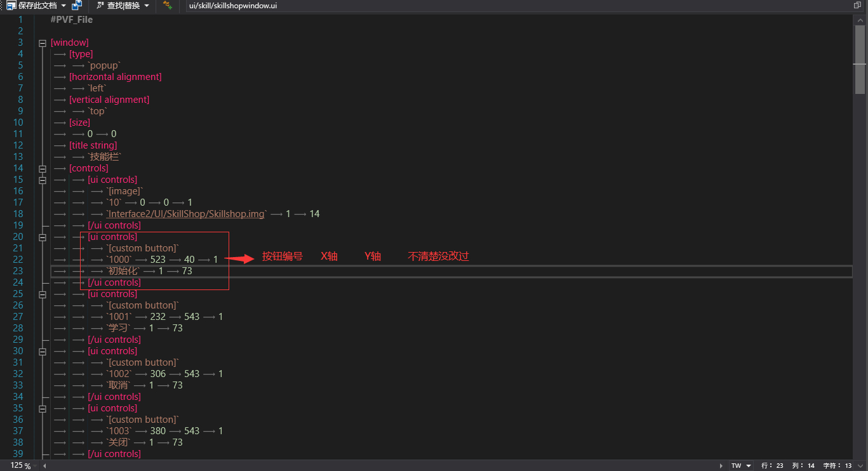Click the horizontal scrollbar right arrow
The height and width of the screenshot is (471, 868).
pyautogui.click(x=721, y=466)
